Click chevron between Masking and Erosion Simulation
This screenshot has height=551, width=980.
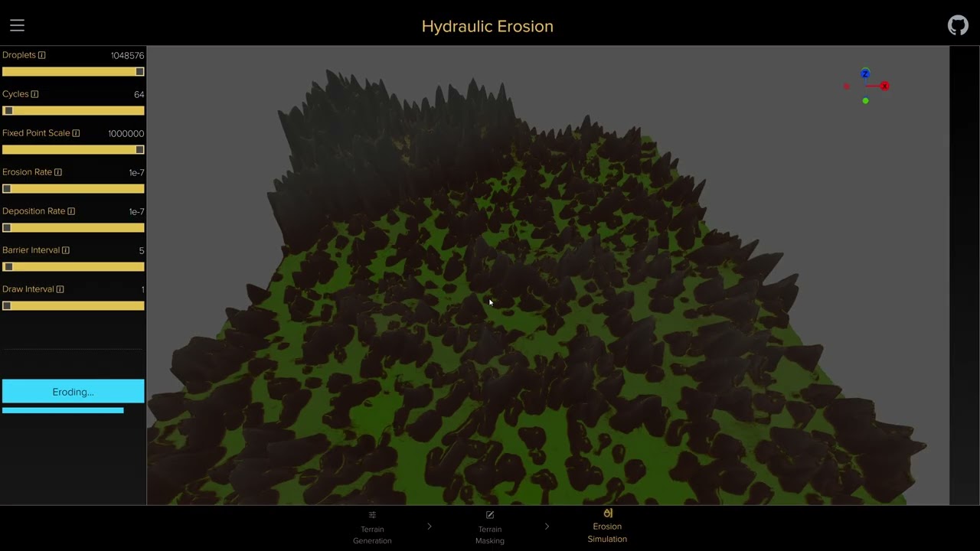tap(547, 527)
